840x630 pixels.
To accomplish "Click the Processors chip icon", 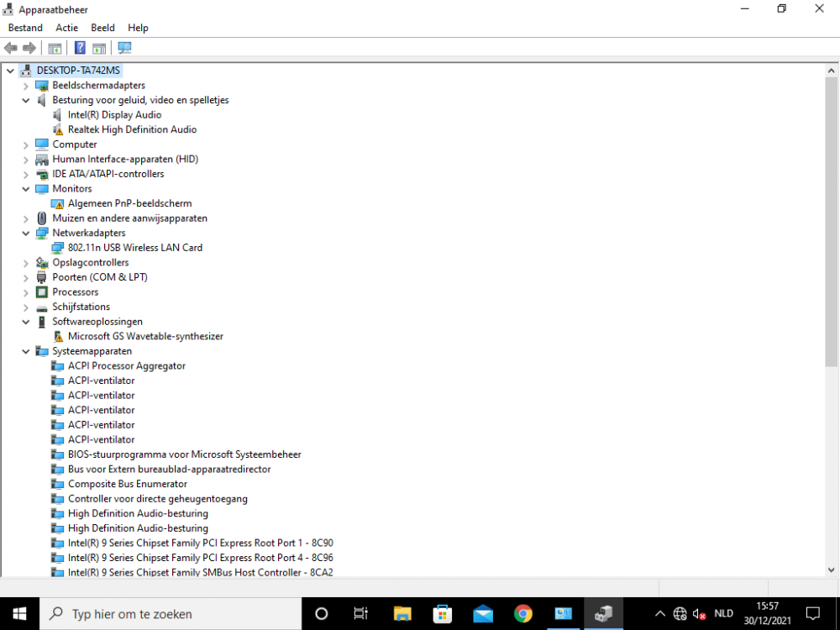I will click(x=42, y=292).
